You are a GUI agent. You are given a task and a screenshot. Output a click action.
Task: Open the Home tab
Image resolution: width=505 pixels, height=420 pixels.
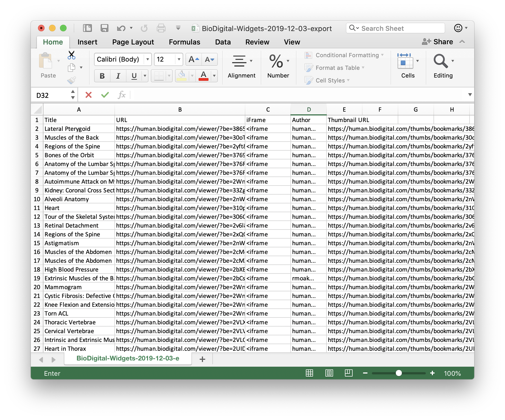[53, 42]
